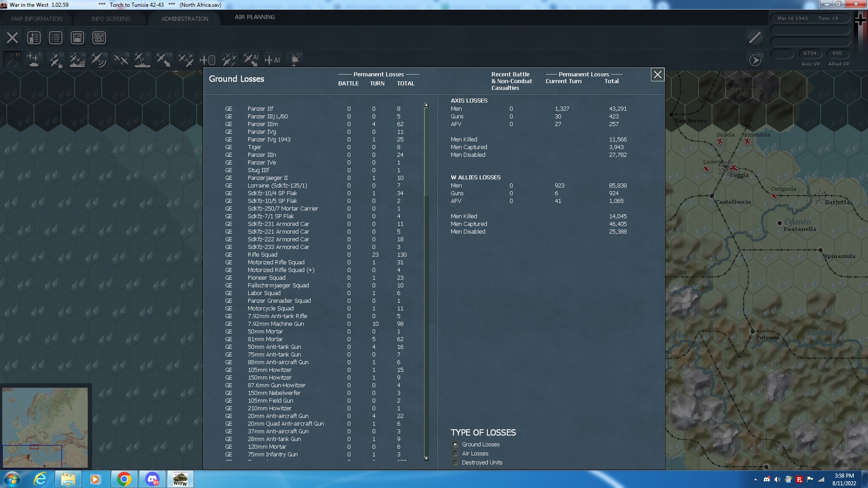The height and width of the screenshot is (488, 868).
Task: Select the Air Losses radio button
Action: pyautogui.click(x=455, y=453)
